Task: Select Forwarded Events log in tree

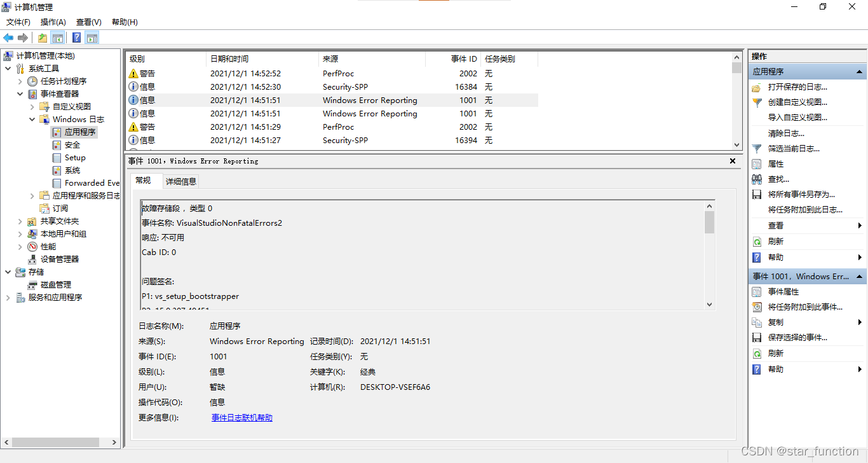Action: pyautogui.click(x=92, y=183)
